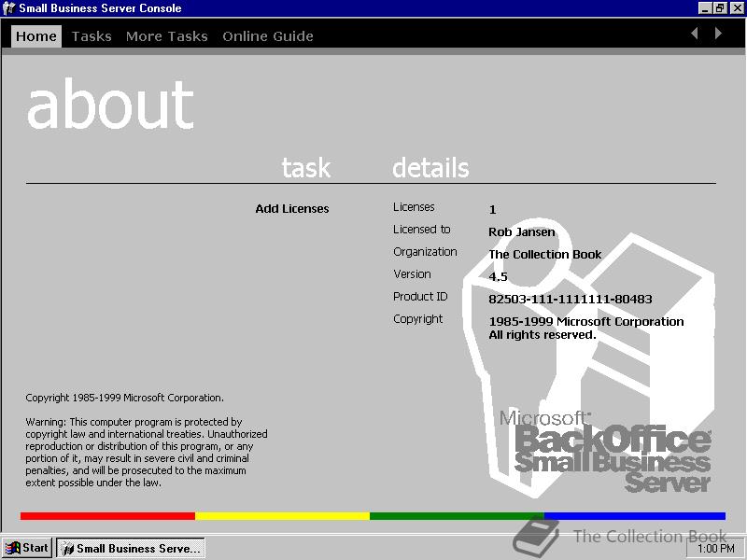Restore down the console window
This screenshot has height=560, width=747.
[719, 8]
